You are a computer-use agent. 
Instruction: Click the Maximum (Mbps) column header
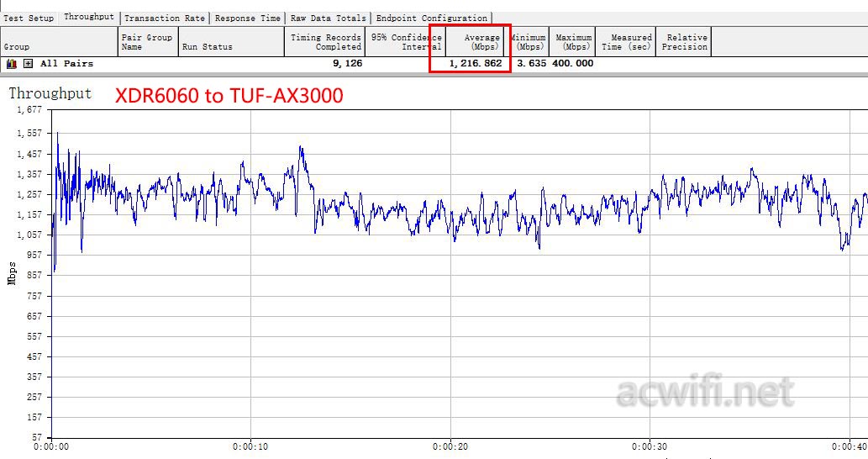click(x=572, y=41)
